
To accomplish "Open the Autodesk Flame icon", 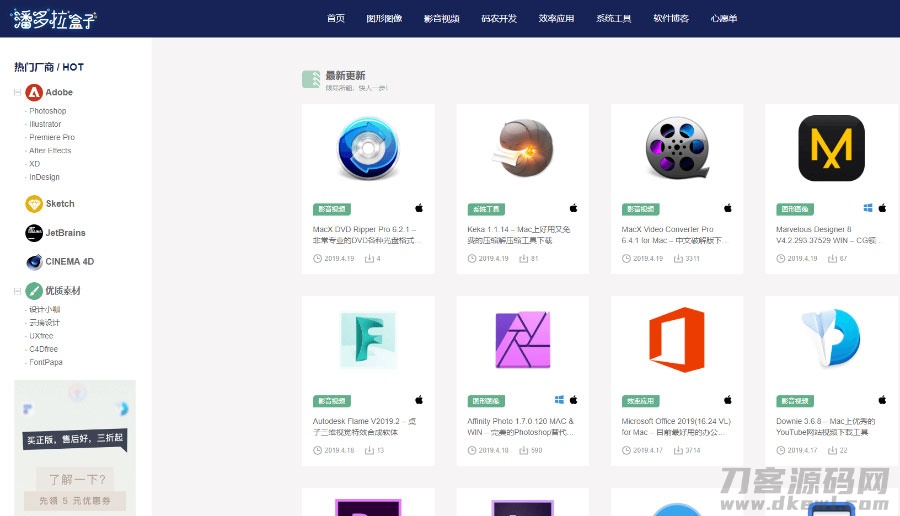I will tap(368, 340).
